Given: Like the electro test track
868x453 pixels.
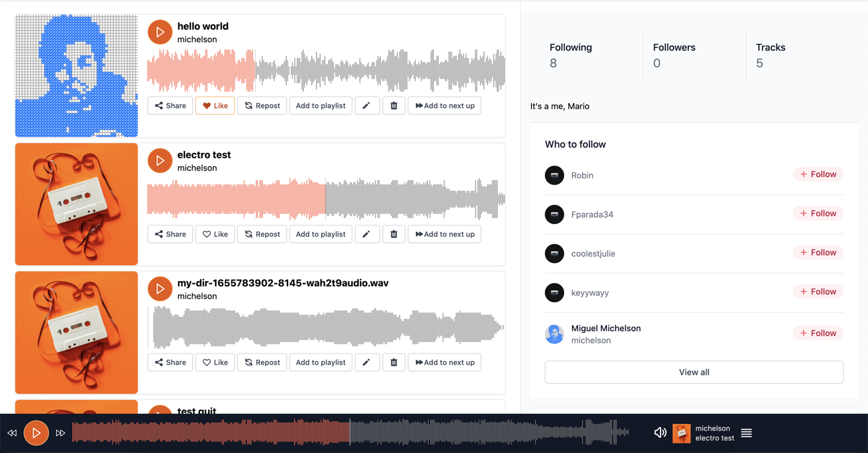Looking at the screenshot, I should click(x=215, y=234).
